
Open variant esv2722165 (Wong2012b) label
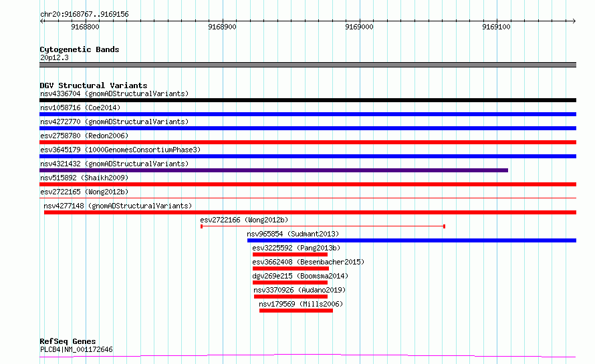point(84,192)
